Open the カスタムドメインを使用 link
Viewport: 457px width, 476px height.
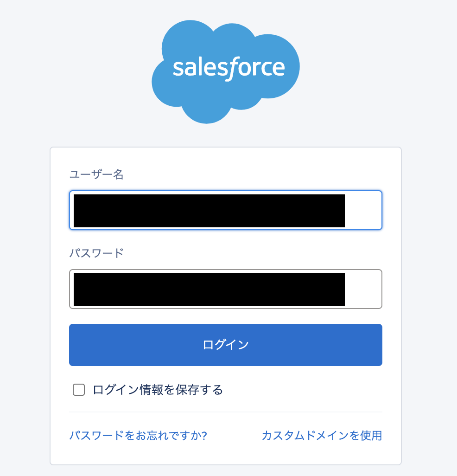(x=322, y=436)
